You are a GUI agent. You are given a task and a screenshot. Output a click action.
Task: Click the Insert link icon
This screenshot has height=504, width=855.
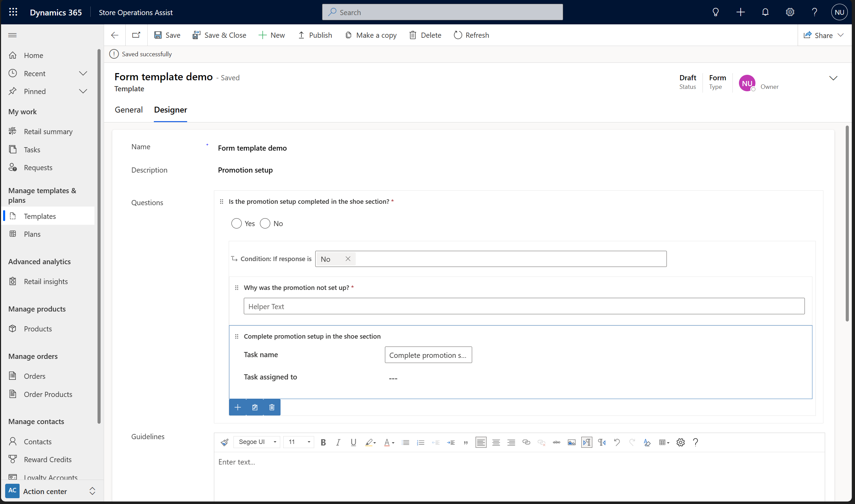pyautogui.click(x=524, y=442)
